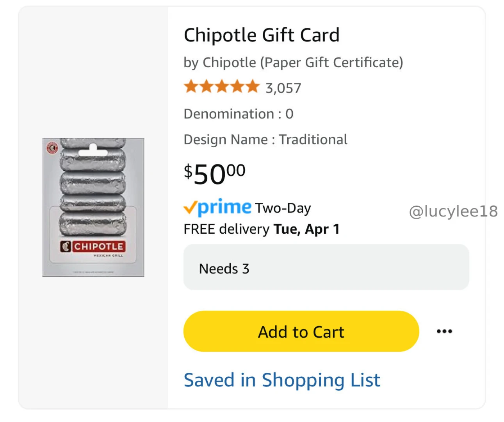Viewport: 504px width, 422px height.
Task: Click the delivery date Tue, Apr 1
Action: click(306, 229)
